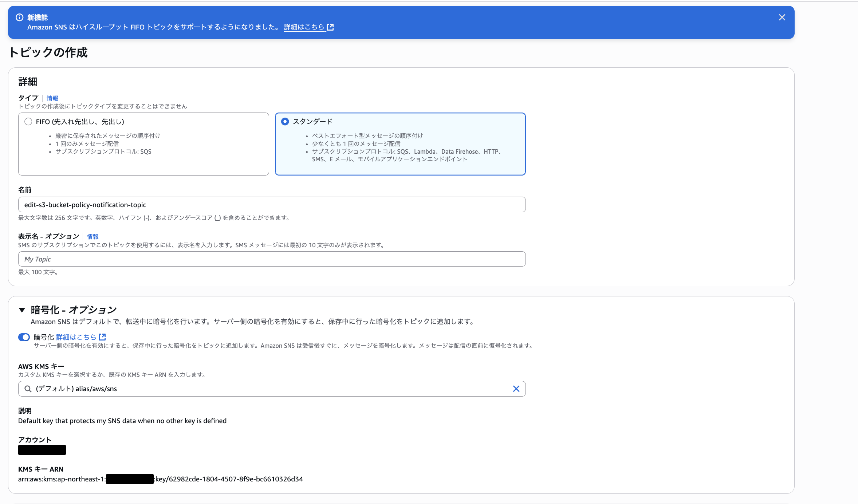Open the banner's 詳細はこちら link
Image resolution: width=858 pixels, height=504 pixels.
point(304,27)
